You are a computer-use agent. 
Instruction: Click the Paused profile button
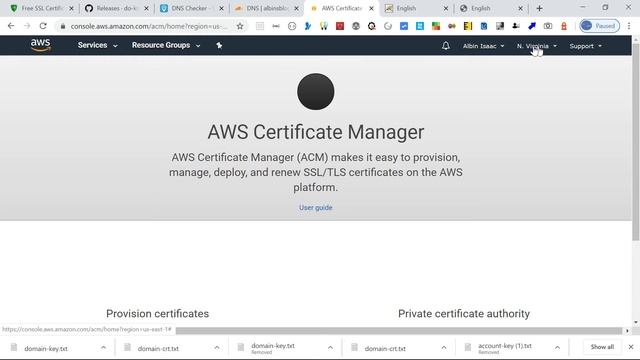pyautogui.click(x=599, y=26)
